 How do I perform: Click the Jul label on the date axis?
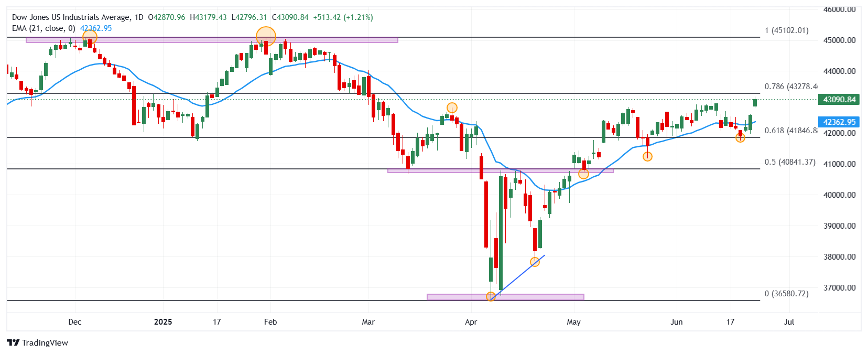[789, 322]
